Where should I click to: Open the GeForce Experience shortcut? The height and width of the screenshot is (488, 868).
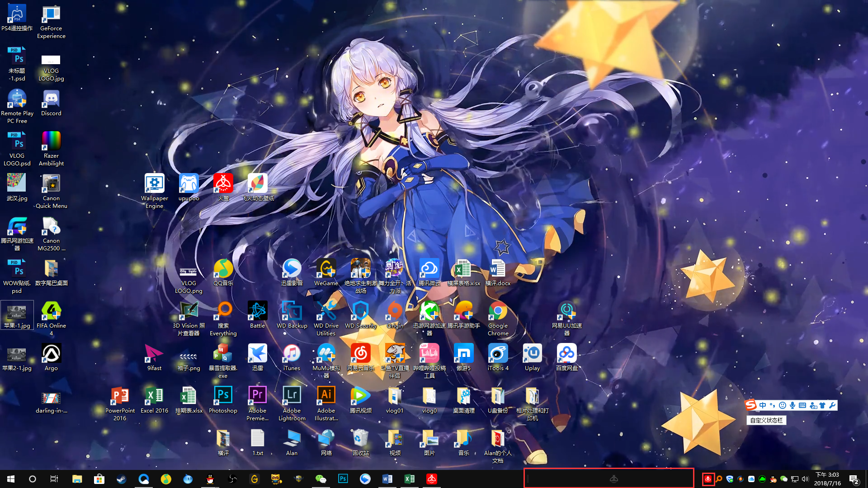tap(51, 21)
